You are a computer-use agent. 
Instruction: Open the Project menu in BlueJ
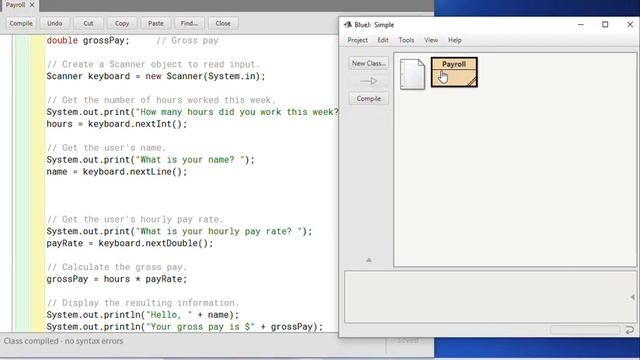357,40
